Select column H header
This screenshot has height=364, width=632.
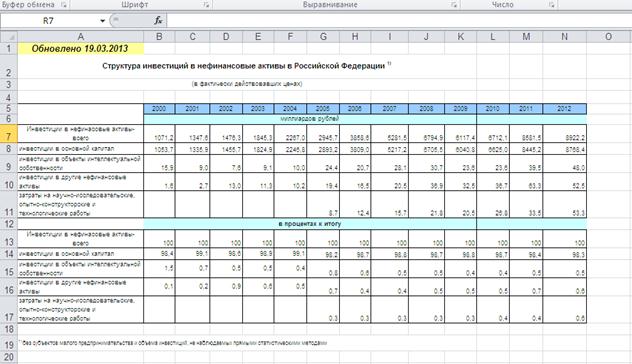[x=355, y=37]
